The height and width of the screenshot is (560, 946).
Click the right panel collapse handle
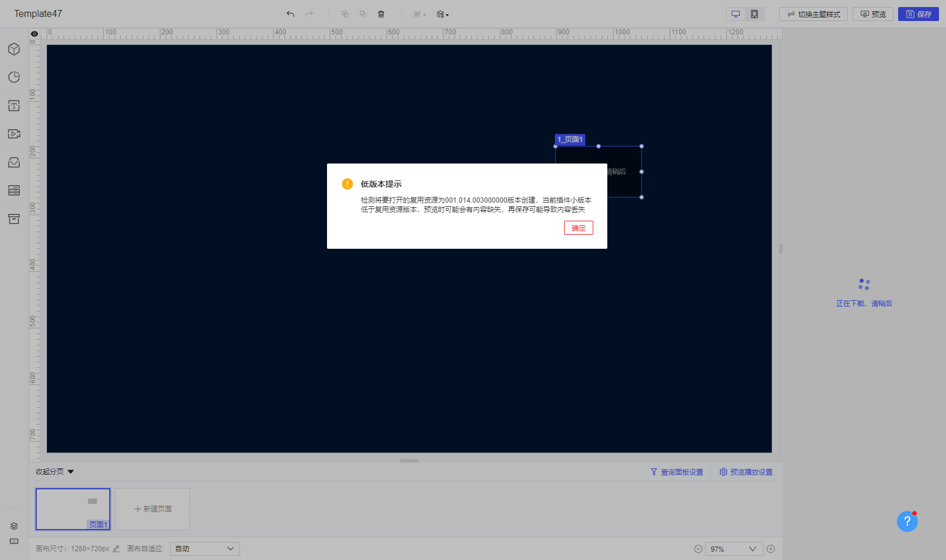point(781,249)
